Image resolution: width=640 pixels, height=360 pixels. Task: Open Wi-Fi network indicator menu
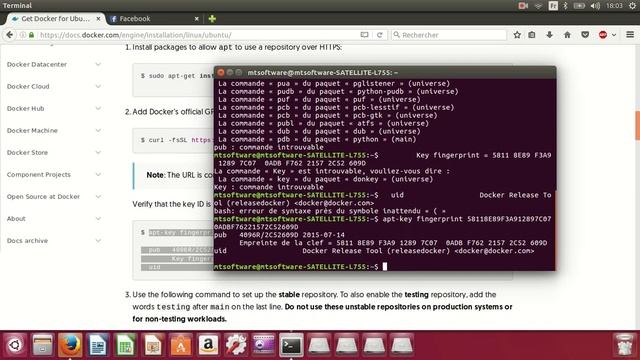[538, 6]
